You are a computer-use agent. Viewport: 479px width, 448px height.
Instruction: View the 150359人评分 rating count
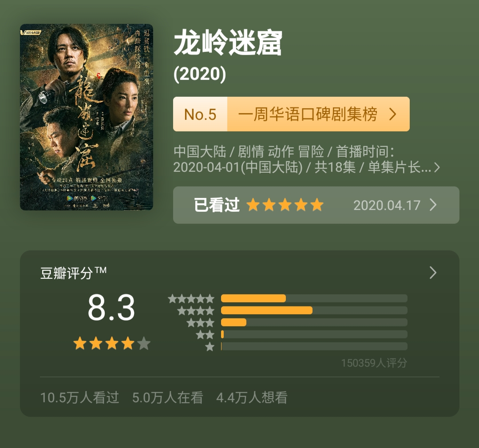[x=373, y=363]
